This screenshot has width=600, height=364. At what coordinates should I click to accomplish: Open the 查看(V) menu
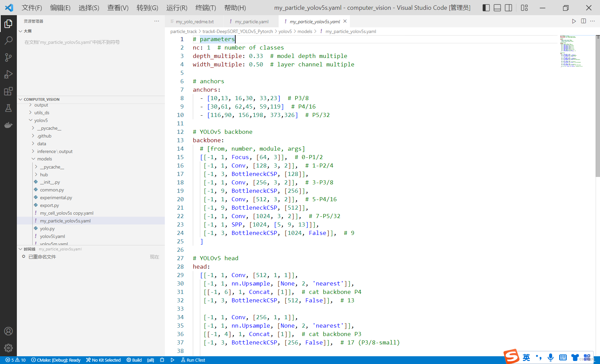tap(118, 8)
